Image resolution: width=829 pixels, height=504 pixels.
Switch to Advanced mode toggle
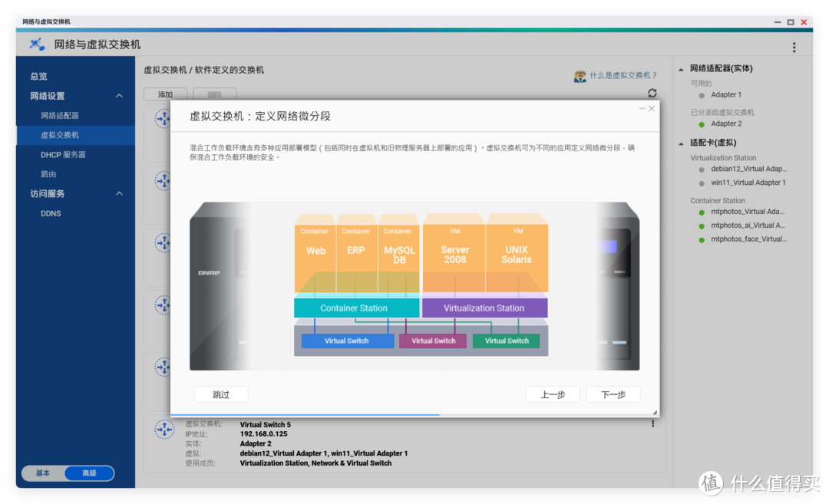point(89,473)
